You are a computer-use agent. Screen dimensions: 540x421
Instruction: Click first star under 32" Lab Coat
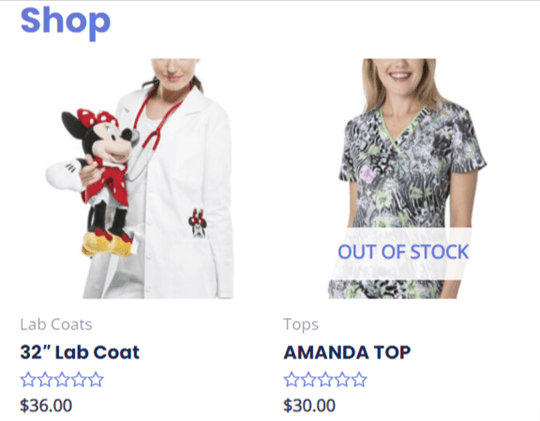point(28,379)
